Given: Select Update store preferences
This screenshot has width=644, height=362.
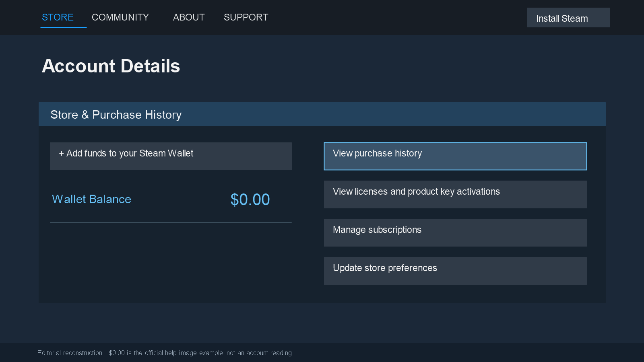Looking at the screenshot, I should (455, 271).
